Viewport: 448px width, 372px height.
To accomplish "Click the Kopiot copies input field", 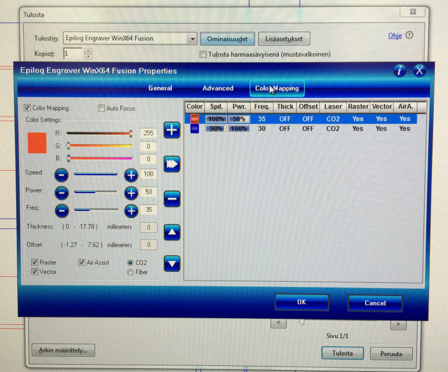I will 73,54.
